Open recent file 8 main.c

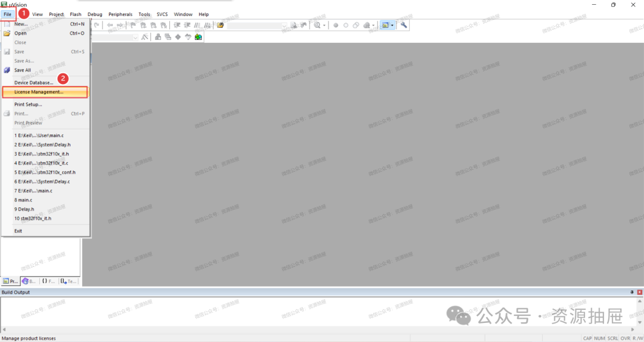point(45,200)
